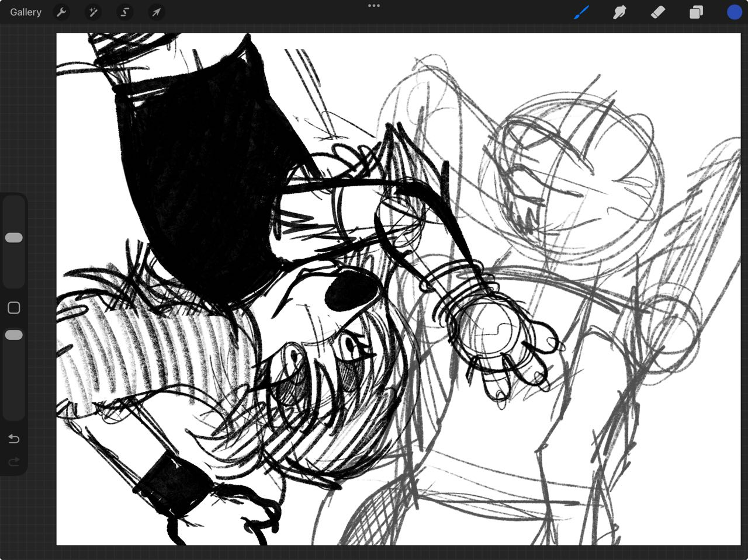Viewport: 748px width, 560px height.
Task: Activate the Selection tool
Action: coord(124,12)
